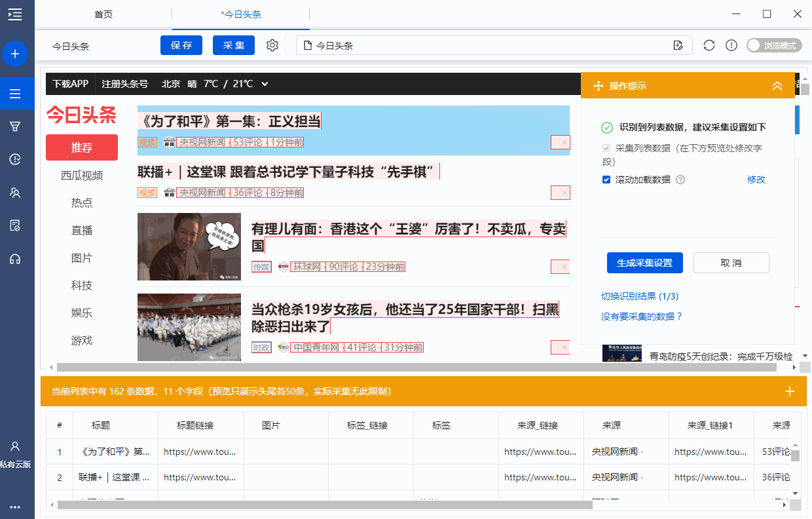Open the 图片 channel
This screenshot has width=812, height=519.
[x=82, y=258]
